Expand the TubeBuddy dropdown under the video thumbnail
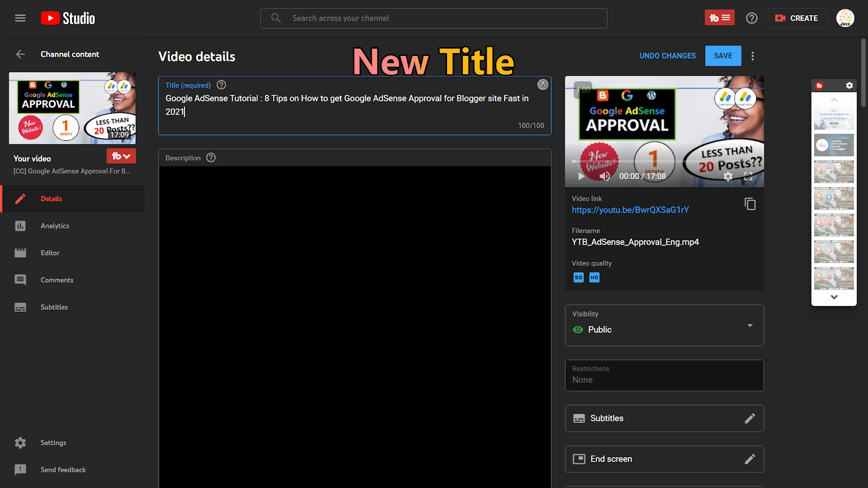Screen dimensions: 868x488 click(x=121, y=156)
